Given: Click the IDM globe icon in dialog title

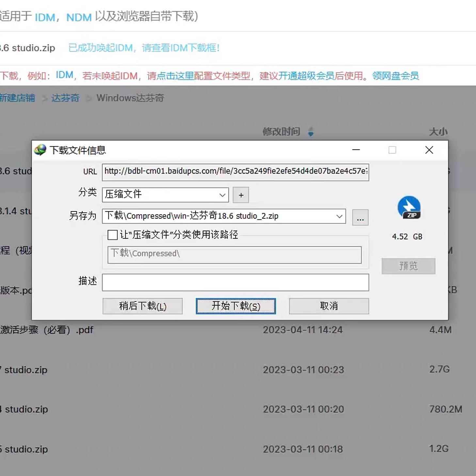Looking at the screenshot, I should 40,150.
